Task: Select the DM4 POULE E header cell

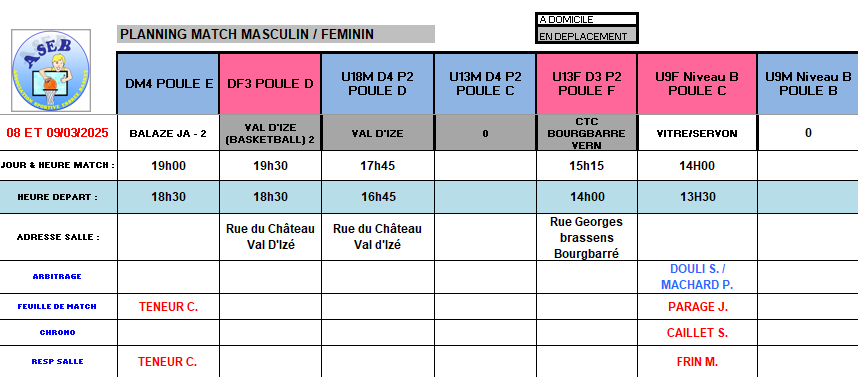Action: 168,84
